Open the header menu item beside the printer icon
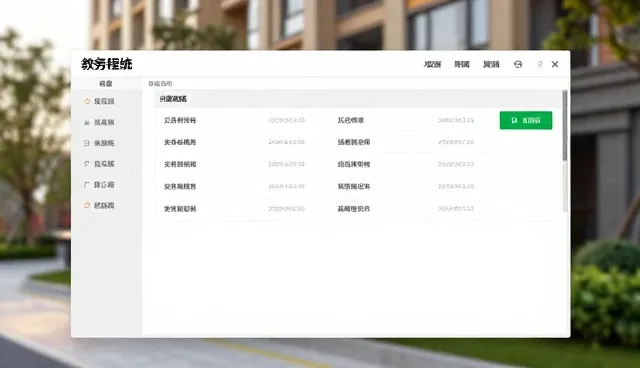Screen dimensions: 640x368 point(491,64)
